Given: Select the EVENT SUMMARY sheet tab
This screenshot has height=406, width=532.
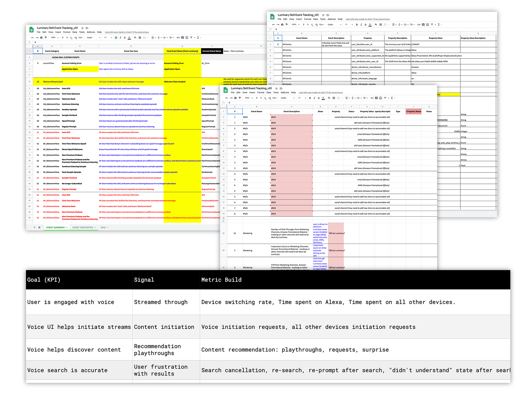Looking at the screenshot, I should point(57,228).
